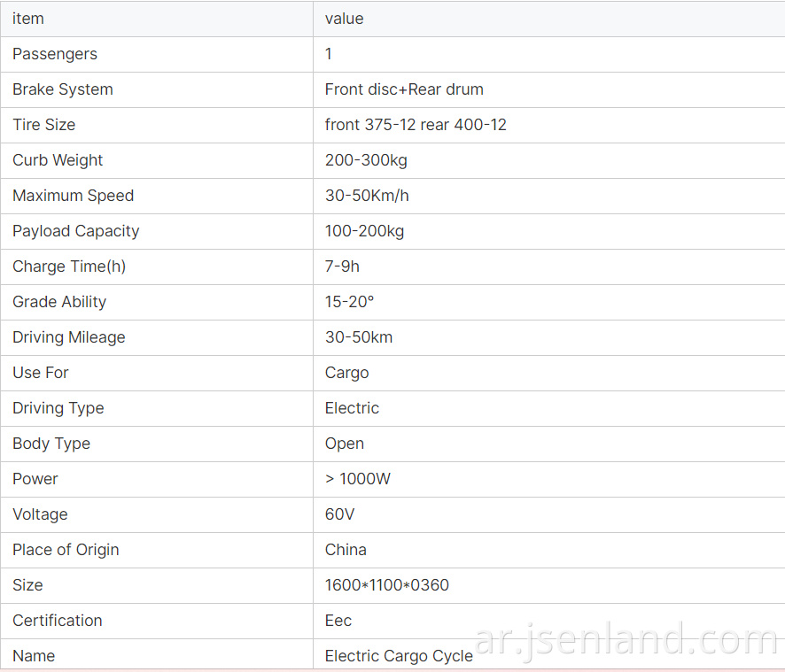The width and height of the screenshot is (785, 672).
Task: Click the 'Certification' label
Action: click(57, 621)
